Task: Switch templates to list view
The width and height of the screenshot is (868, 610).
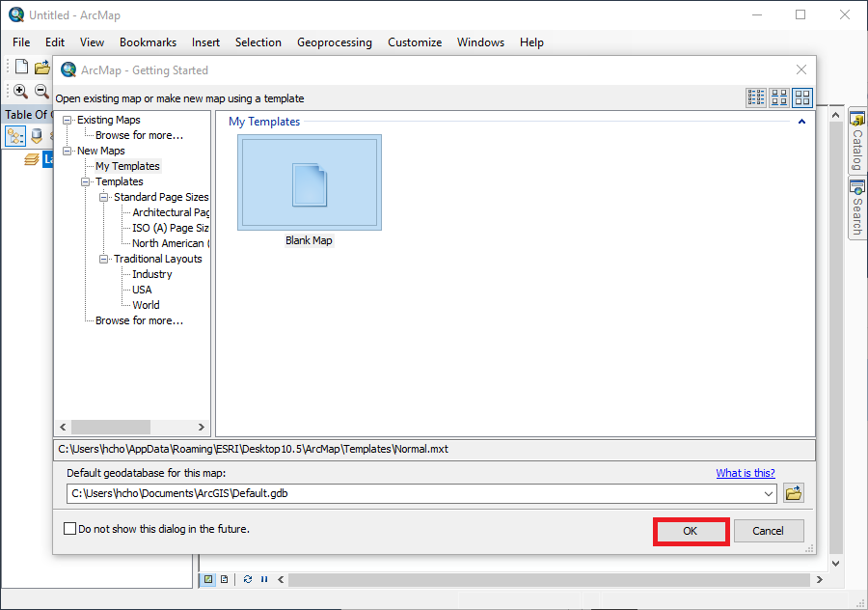Action: pos(756,97)
